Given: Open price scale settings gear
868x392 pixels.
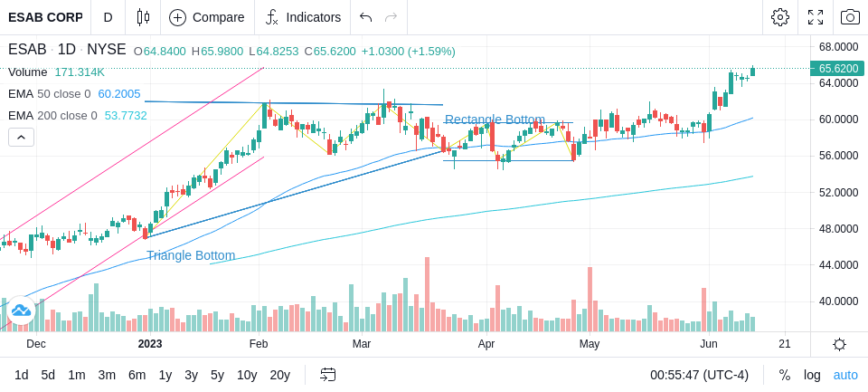Looking at the screenshot, I should pos(839,344).
